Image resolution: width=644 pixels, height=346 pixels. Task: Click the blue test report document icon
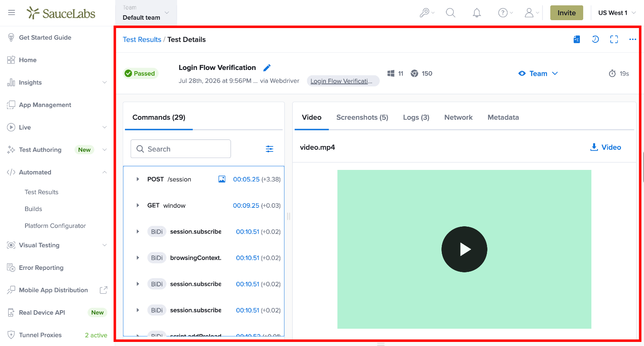coord(577,39)
